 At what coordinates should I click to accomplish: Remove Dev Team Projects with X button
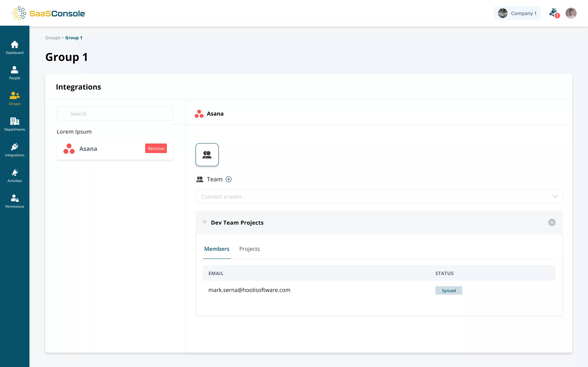pos(552,222)
